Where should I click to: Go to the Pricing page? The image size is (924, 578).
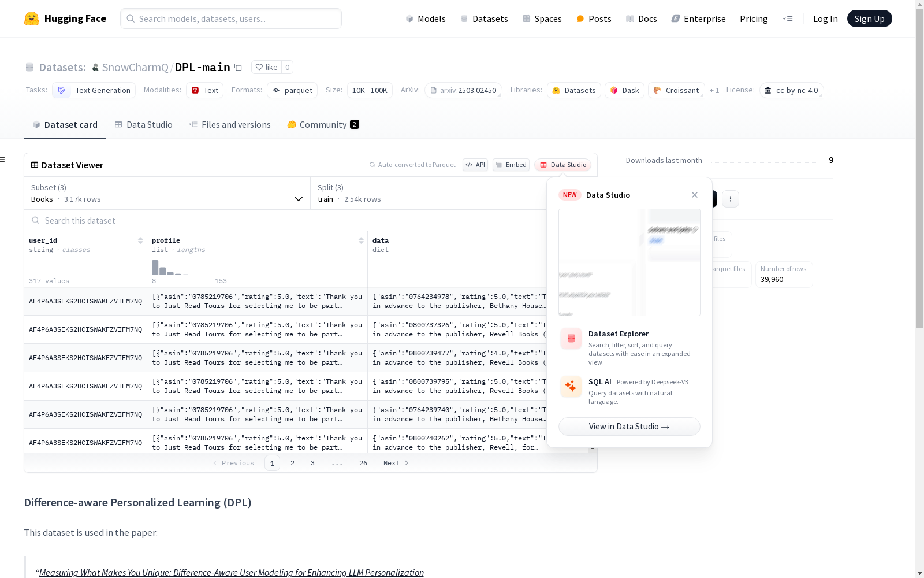point(754,18)
